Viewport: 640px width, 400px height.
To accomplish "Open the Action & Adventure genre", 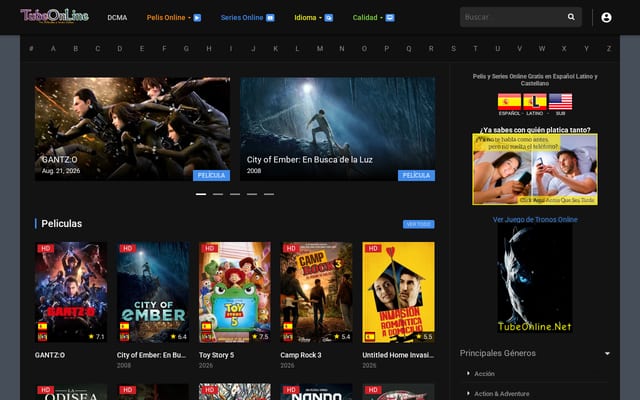I will [x=502, y=394].
